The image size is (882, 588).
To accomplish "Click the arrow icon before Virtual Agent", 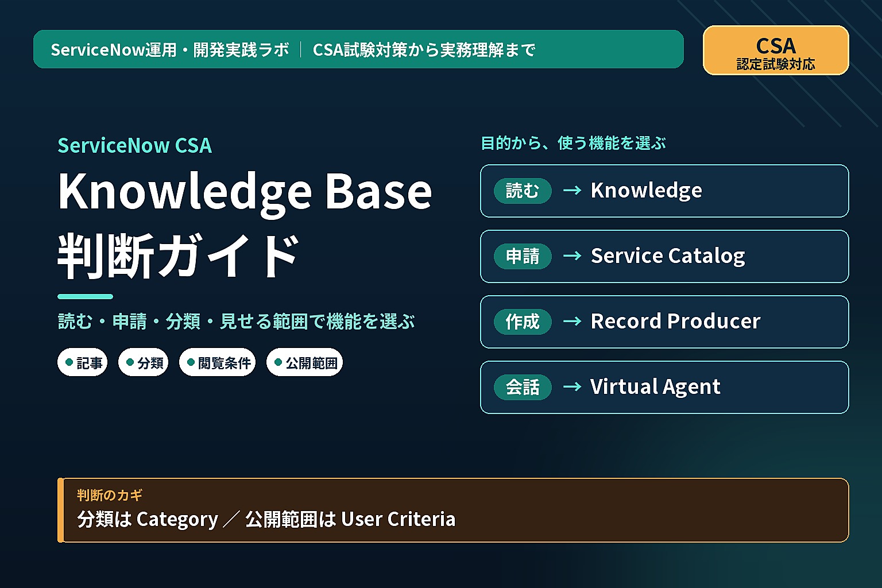I will tap(572, 386).
